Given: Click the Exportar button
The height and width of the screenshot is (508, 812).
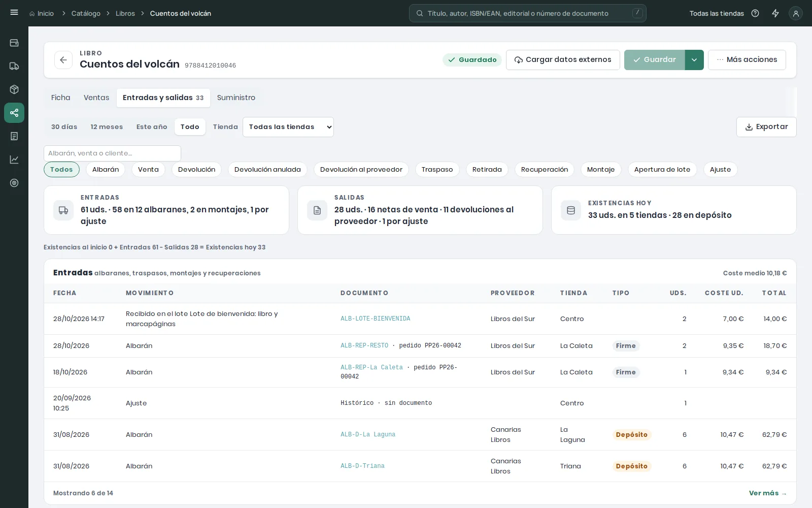Looking at the screenshot, I should click(766, 127).
